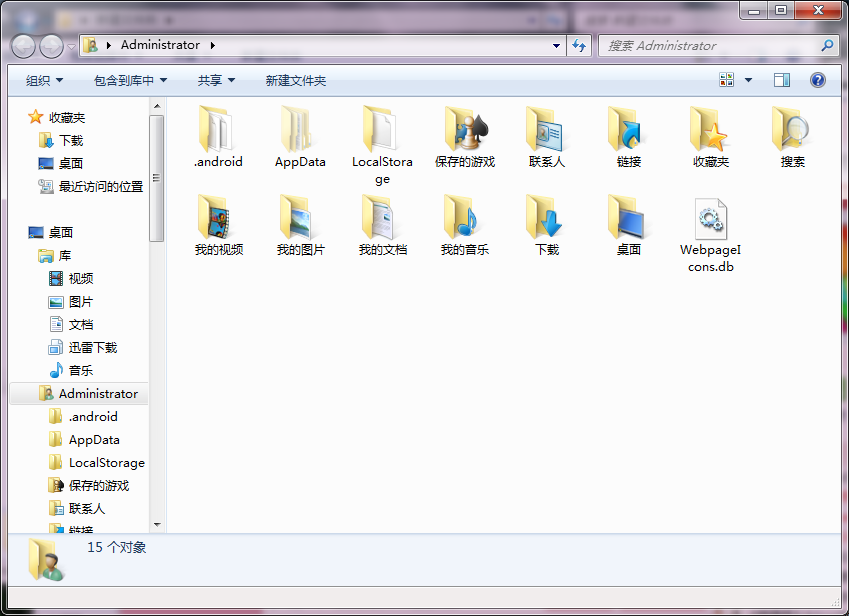Open the 组织 (Organize) dropdown menu

tap(43, 80)
